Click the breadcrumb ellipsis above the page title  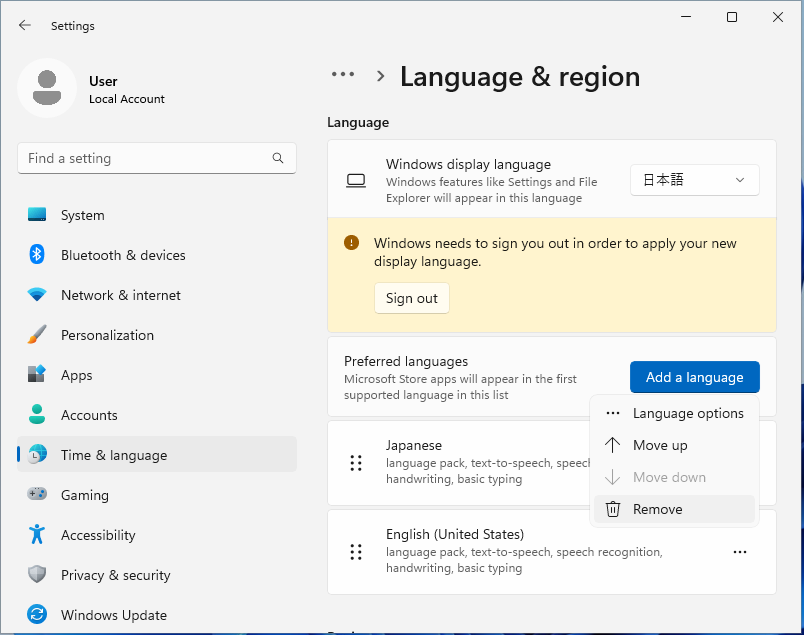coord(343,74)
